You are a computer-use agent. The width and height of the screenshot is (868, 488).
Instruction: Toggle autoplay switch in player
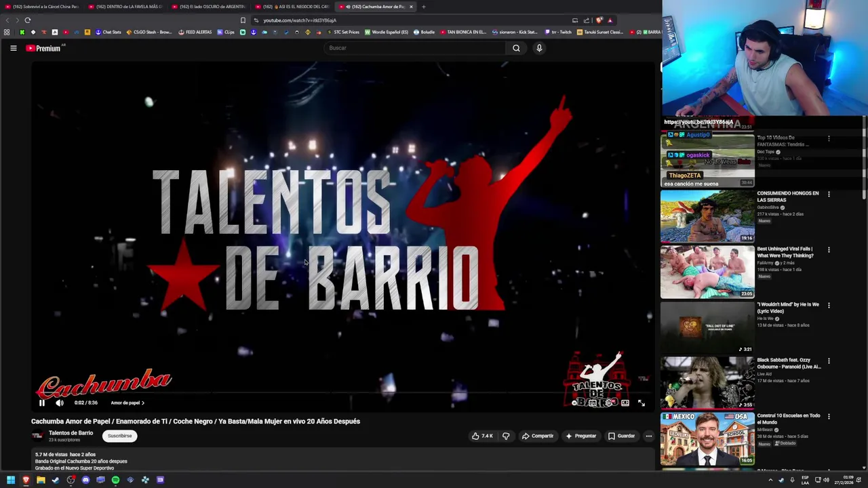[576, 403]
